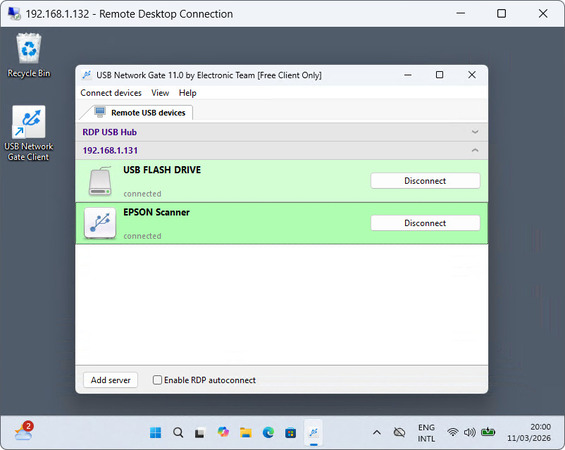The height and width of the screenshot is (450, 565).
Task: Click the Add server button
Action: (110, 380)
